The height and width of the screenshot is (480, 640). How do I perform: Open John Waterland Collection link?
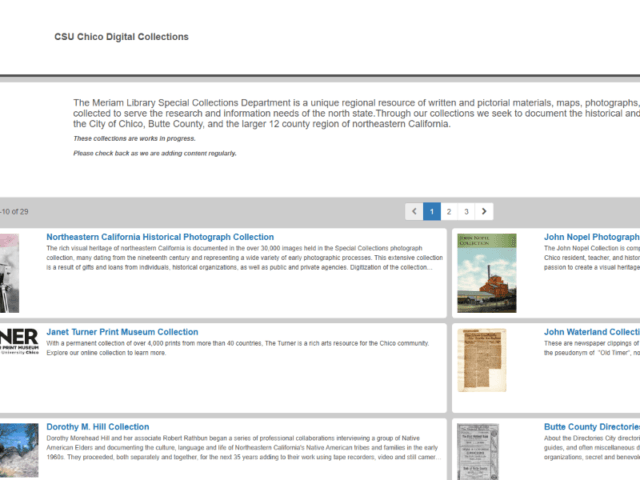coord(592,332)
